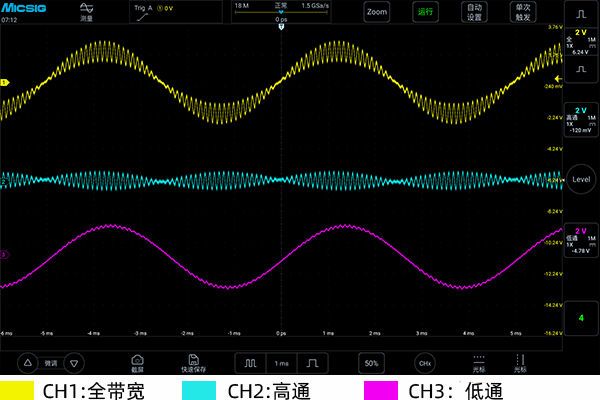Tap the 截屏 screenshot camera icon

(x=137, y=363)
